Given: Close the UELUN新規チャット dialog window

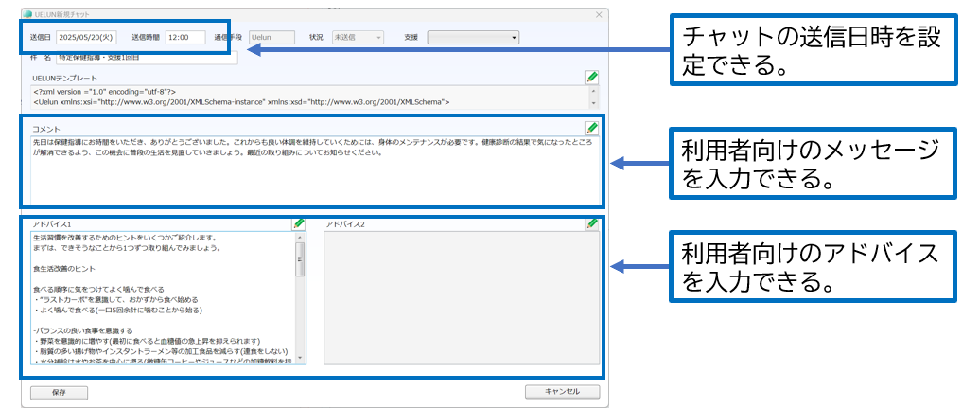Looking at the screenshot, I should click(x=598, y=15).
